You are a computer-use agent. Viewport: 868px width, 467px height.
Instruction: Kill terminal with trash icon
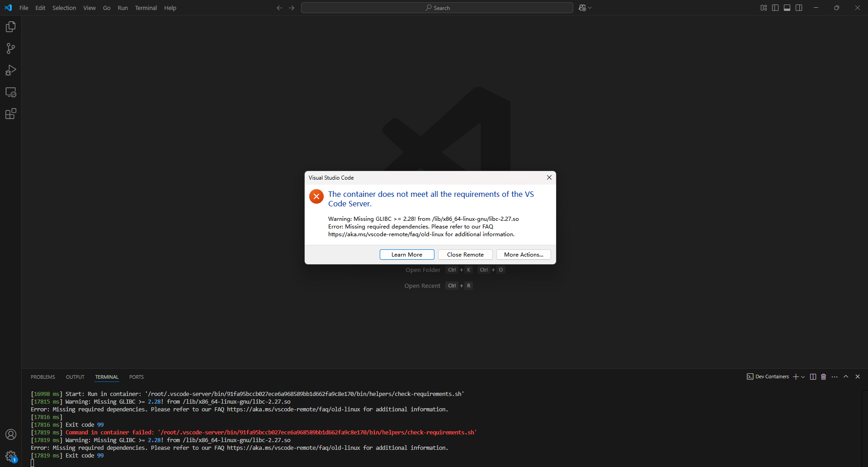click(823, 376)
